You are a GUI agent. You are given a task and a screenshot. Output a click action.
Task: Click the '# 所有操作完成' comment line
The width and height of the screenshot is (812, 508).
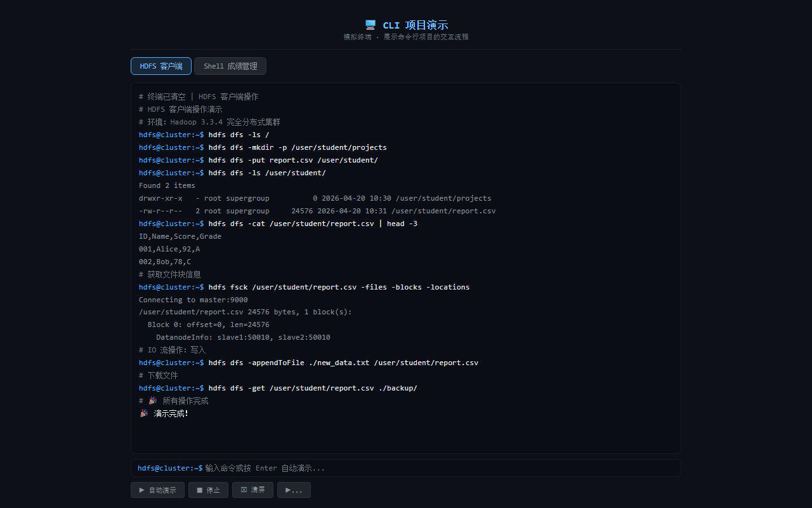174,401
